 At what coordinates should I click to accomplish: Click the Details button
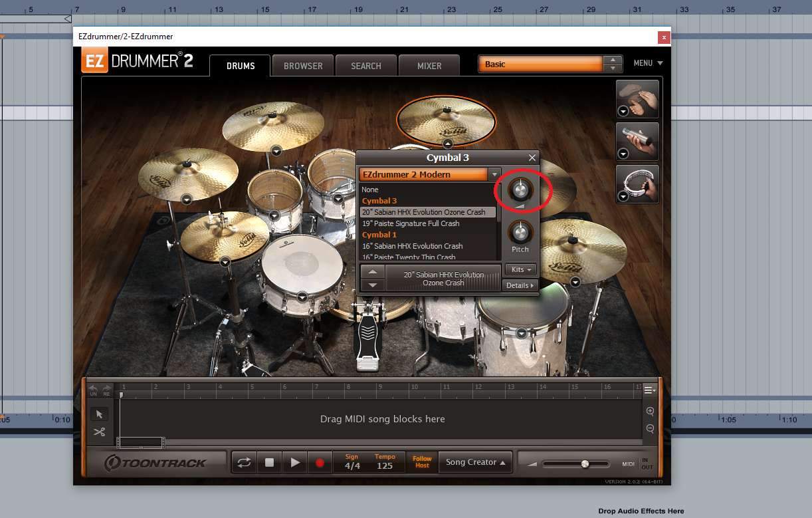pos(520,285)
